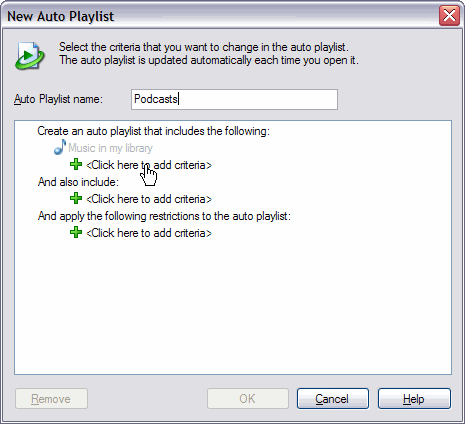Image resolution: width=465 pixels, height=424 pixels.
Task: Select the Create an auto playlist heading
Action: point(153,131)
